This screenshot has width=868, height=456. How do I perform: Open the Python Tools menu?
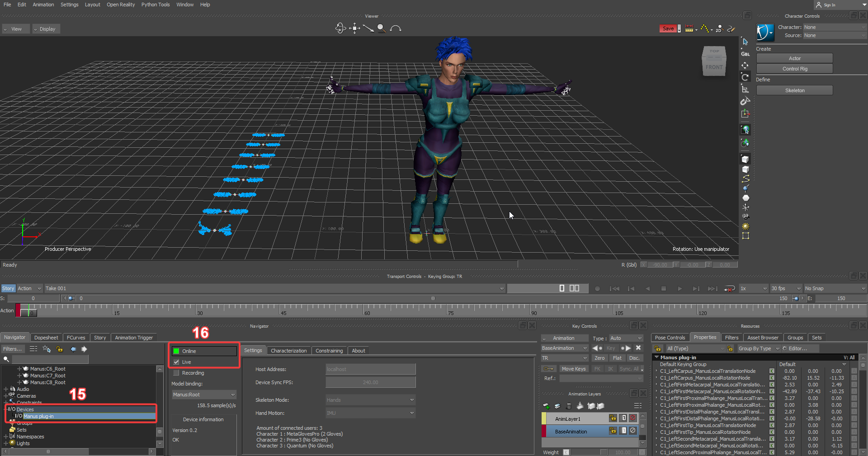click(x=155, y=5)
